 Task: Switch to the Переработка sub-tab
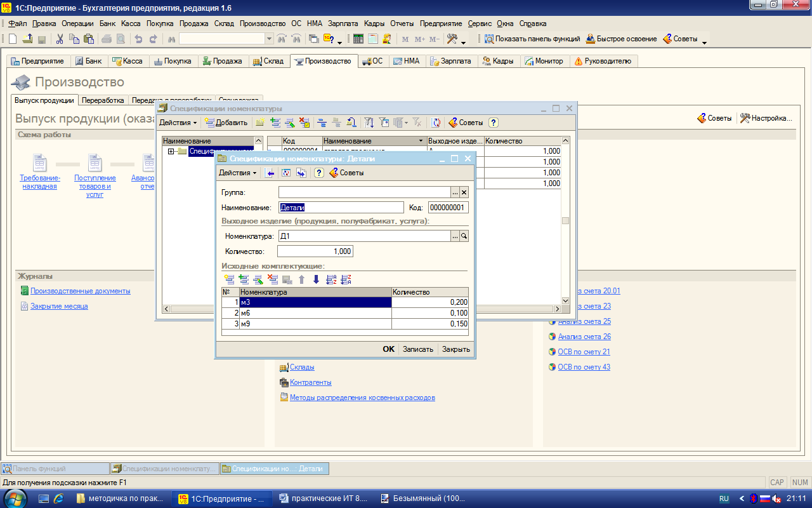tap(103, 100)
